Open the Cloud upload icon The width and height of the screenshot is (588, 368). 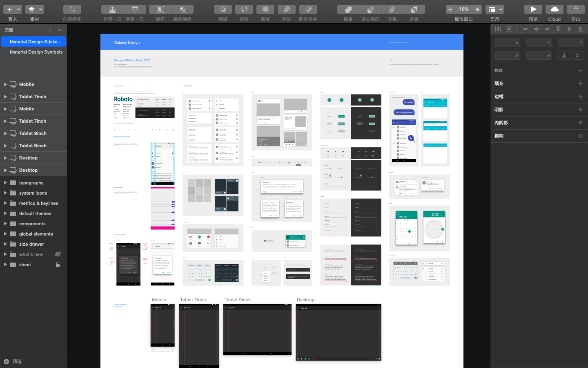(x=554, y=9)
